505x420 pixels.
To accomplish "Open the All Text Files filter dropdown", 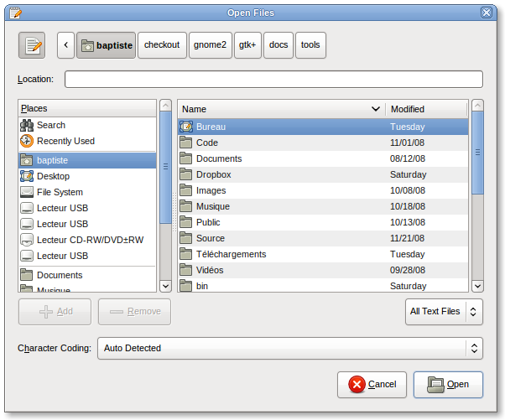I will point(443,312).
